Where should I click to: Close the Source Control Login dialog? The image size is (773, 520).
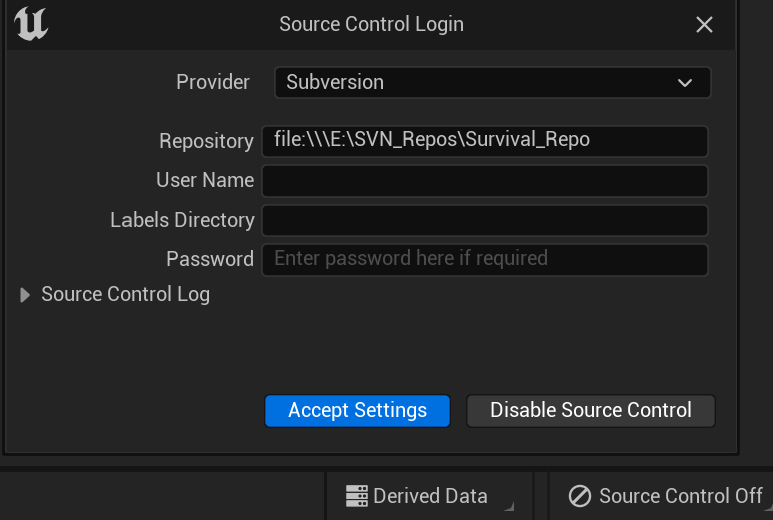coord(704,25)
